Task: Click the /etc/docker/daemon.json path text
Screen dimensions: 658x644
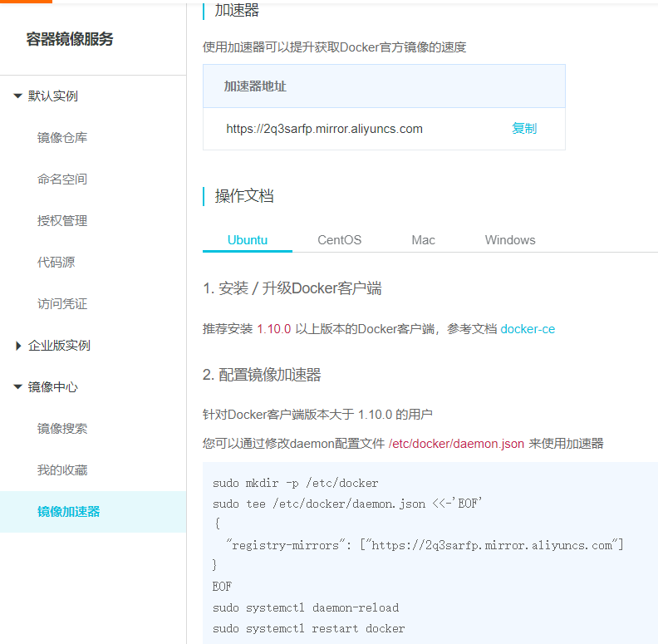Action: pyautogui.click(x=456, y=444)
